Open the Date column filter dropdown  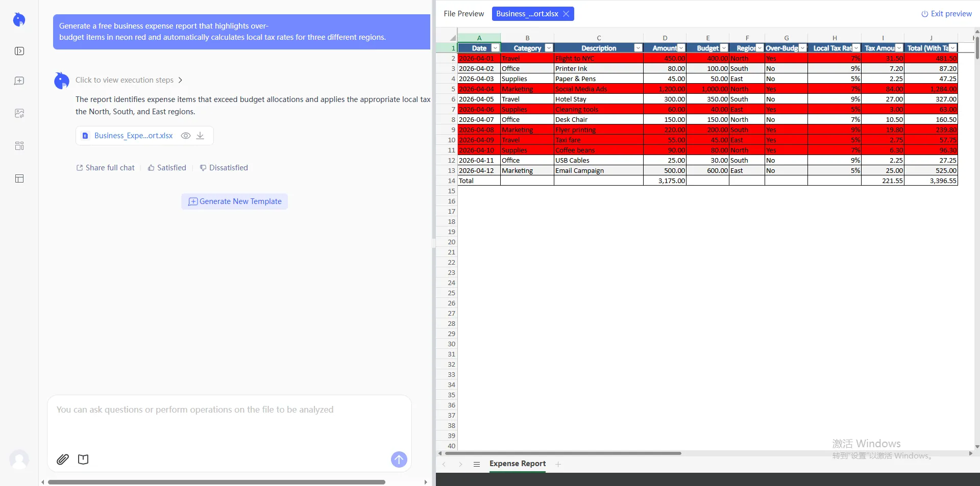click(495, 48)
